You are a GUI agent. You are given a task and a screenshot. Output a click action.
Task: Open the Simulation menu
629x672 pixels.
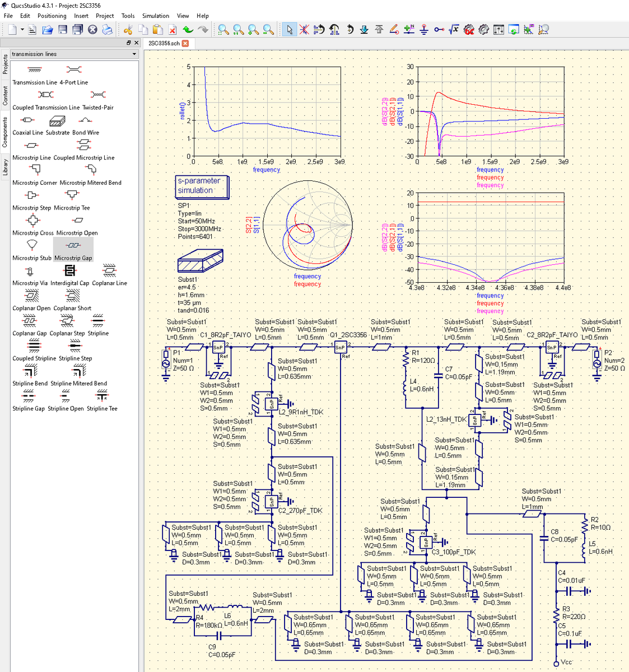point(156,16)
